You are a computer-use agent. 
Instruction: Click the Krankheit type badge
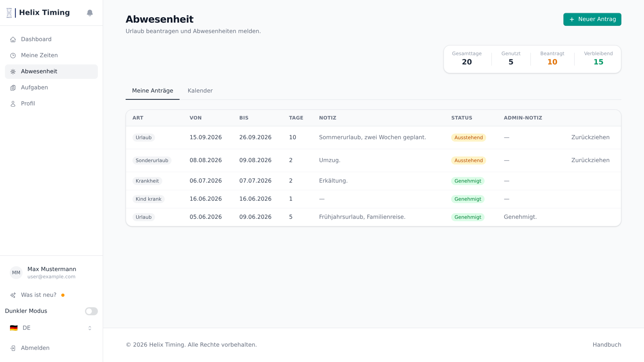tap(147, 181)
